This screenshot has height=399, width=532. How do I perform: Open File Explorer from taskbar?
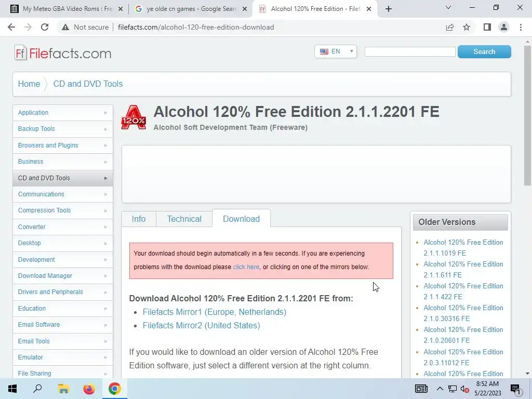click(x=63, y=389)
